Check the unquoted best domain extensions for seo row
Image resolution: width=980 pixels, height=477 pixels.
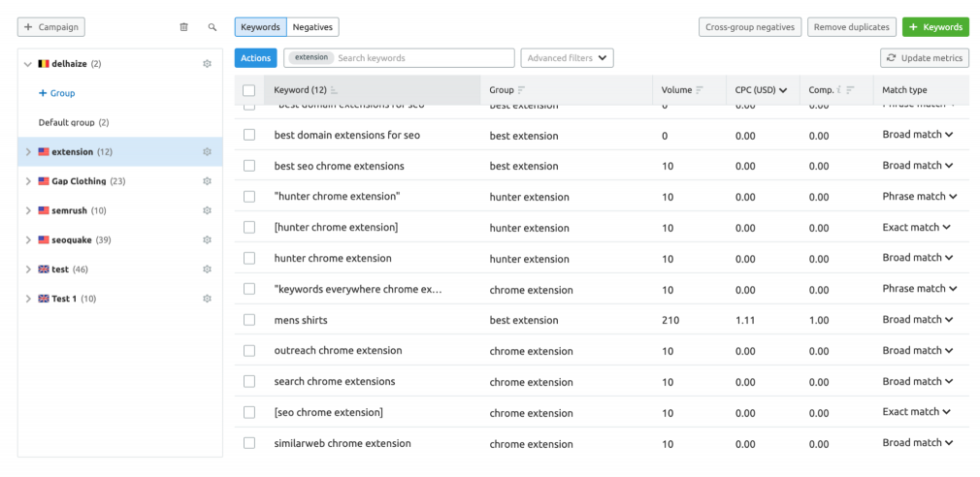[249, 135]
